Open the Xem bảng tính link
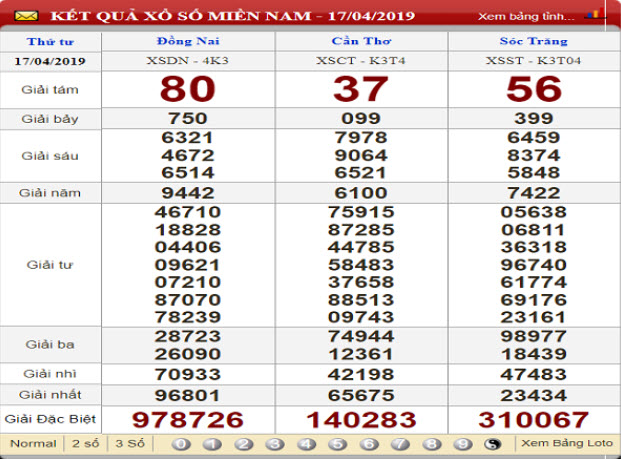Screen dimensions: 621x459 (526, 16)
